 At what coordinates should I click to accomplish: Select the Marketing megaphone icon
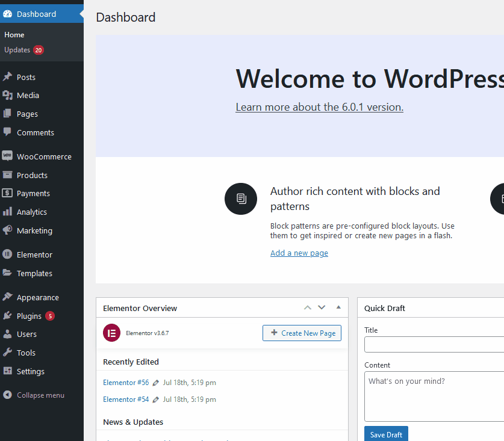8,230
